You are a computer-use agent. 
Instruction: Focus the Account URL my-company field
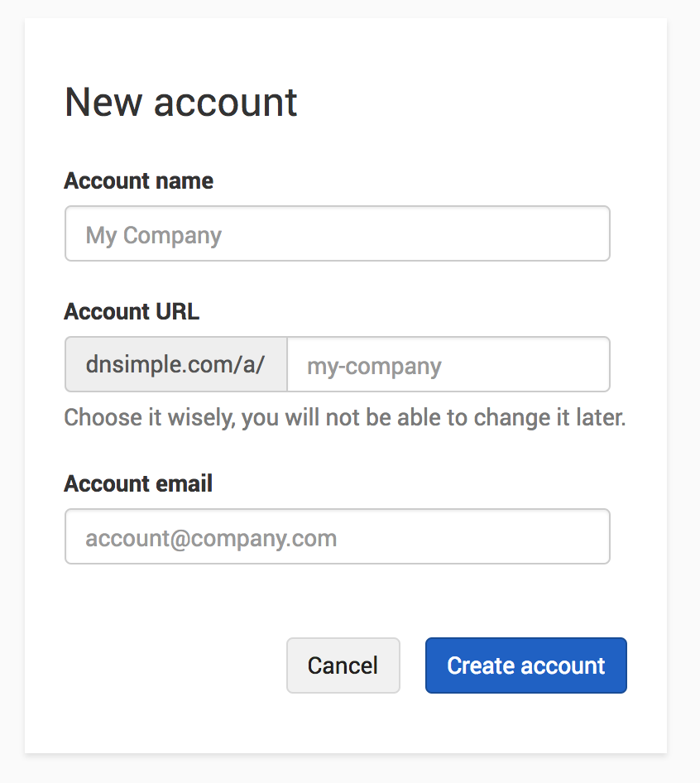448,365
